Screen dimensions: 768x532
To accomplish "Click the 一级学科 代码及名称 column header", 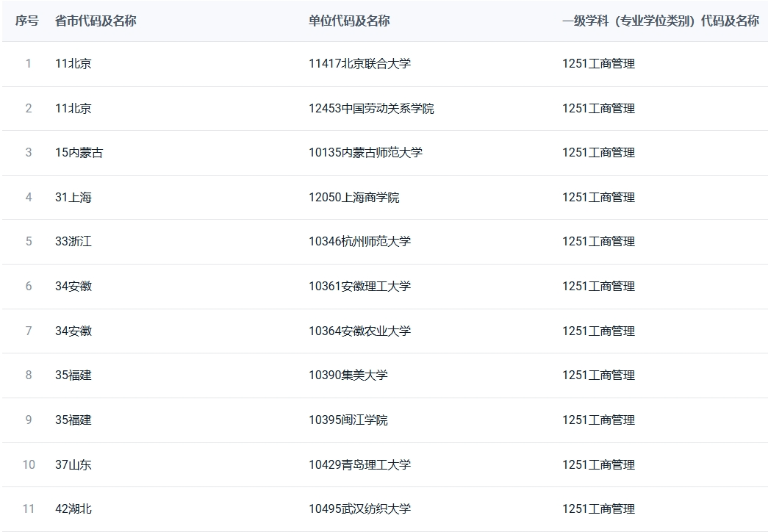I will (x=660, y=21).
